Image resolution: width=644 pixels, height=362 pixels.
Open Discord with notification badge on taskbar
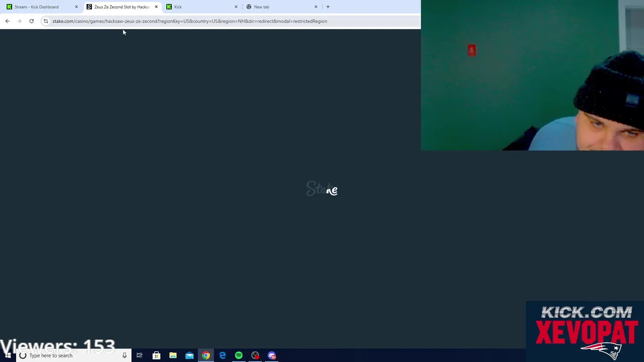(x=272, y=355)
